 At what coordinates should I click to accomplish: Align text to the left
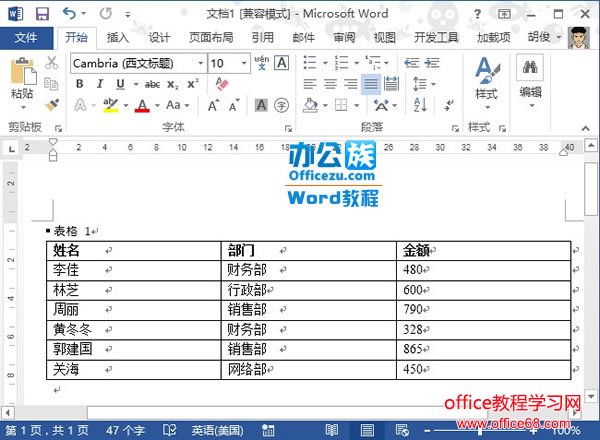(310, 84)
